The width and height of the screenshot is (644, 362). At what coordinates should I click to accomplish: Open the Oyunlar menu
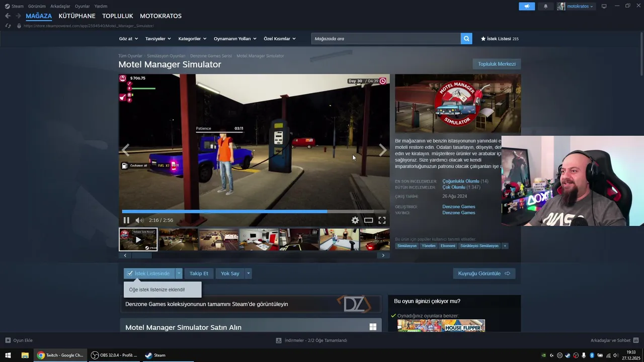tap(83, 6)
